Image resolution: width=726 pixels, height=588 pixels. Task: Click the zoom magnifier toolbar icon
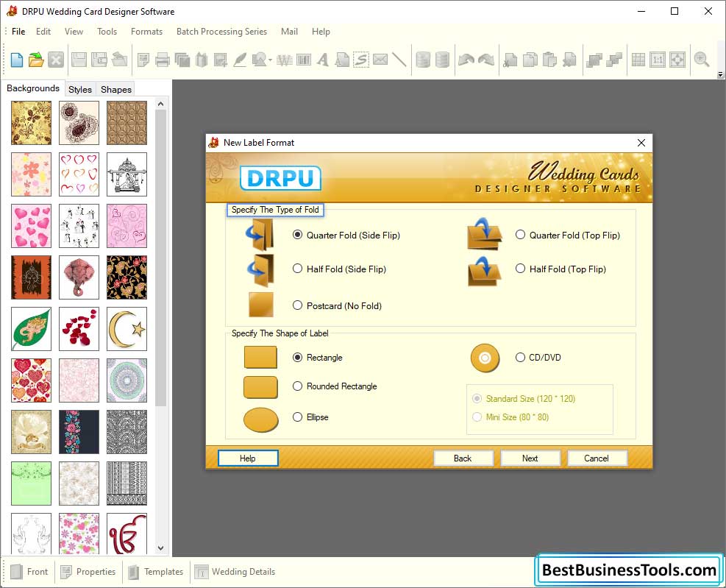pos(702,60)
